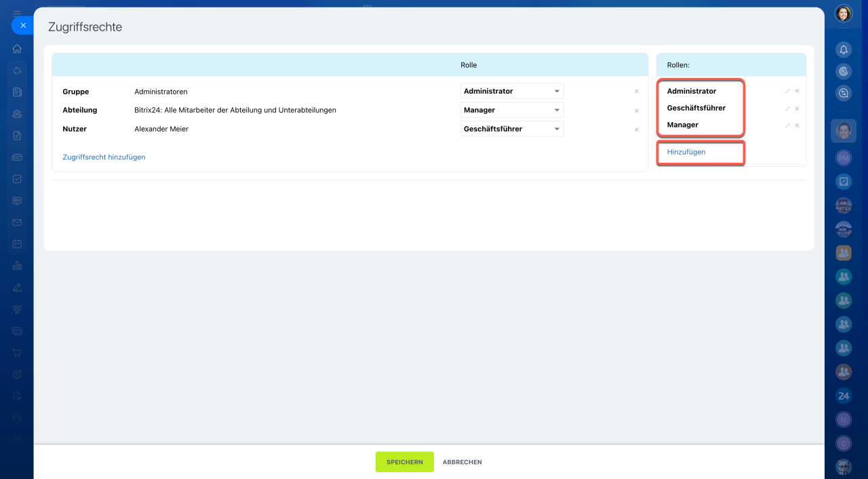Click the Rolle column header
This screenshot has width=868, height=479.
click(x=469, y=65)
